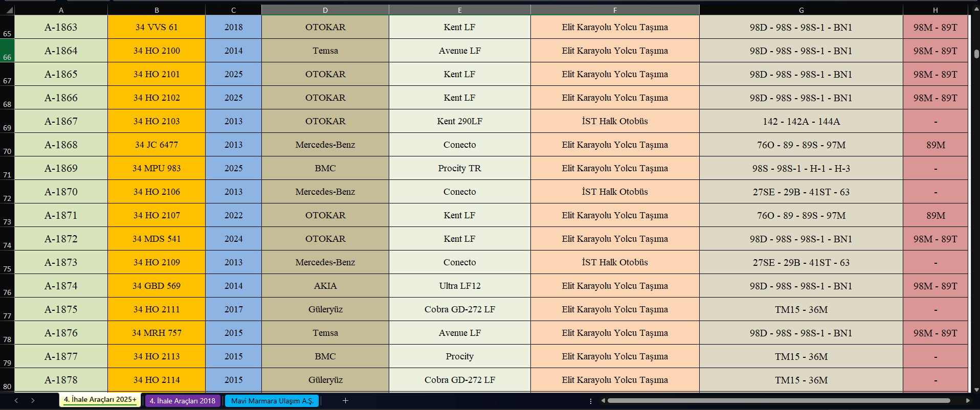Add a new sheet with plus icon
The width and height of the screenshot is (980, 410).
pos(345,401)
